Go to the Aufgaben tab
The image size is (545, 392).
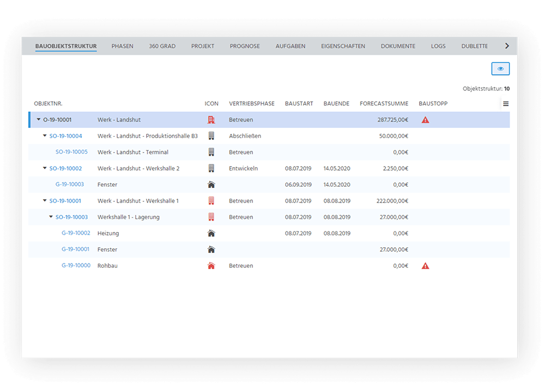[290, 46]
